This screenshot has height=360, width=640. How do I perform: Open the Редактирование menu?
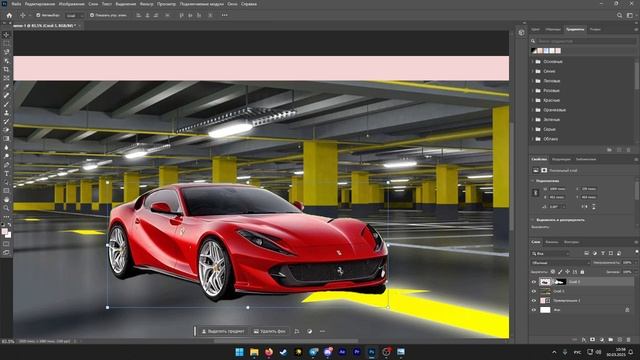tap(40, 4)
